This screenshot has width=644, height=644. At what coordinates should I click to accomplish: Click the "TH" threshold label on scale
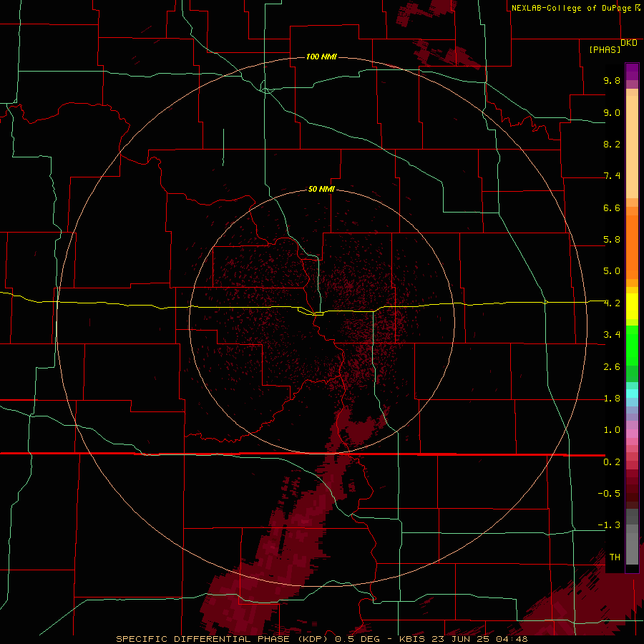pos(615,557)
